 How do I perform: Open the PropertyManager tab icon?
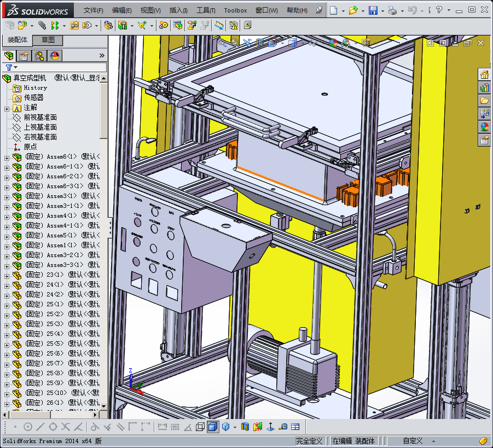[24, 56]
